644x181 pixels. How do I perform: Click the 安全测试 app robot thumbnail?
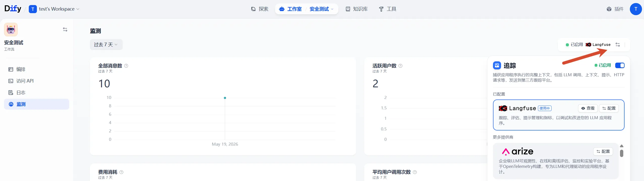pos(11,30)
